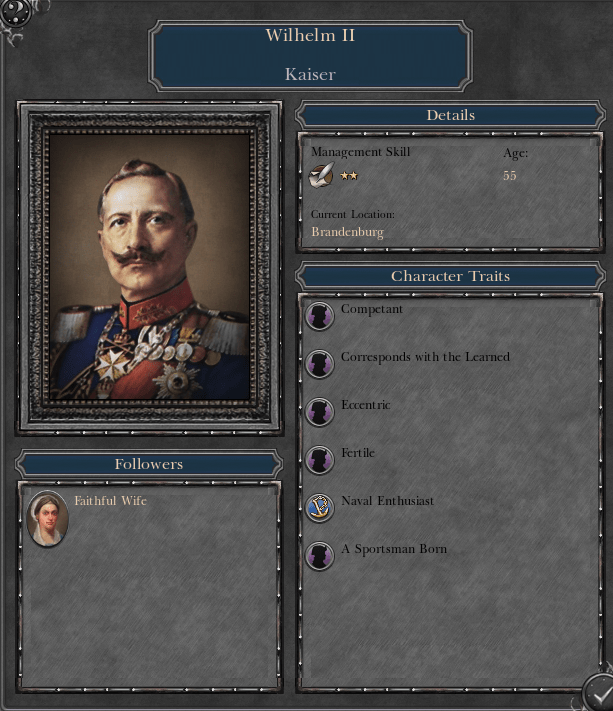The height and width of the screenshot is (711, 613).
Task: Click the Eccentric trait silhouette icon
Action: click(x=319, y=412)
